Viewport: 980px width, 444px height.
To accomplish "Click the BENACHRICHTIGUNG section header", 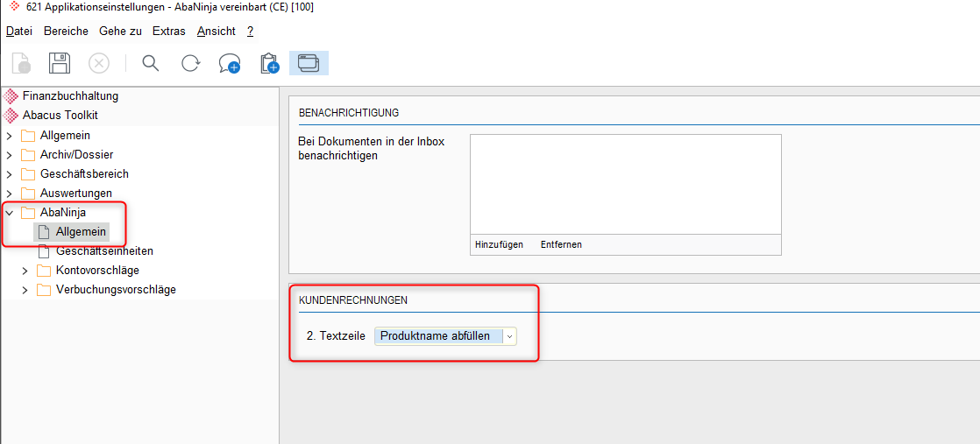I will coord(349,113).
